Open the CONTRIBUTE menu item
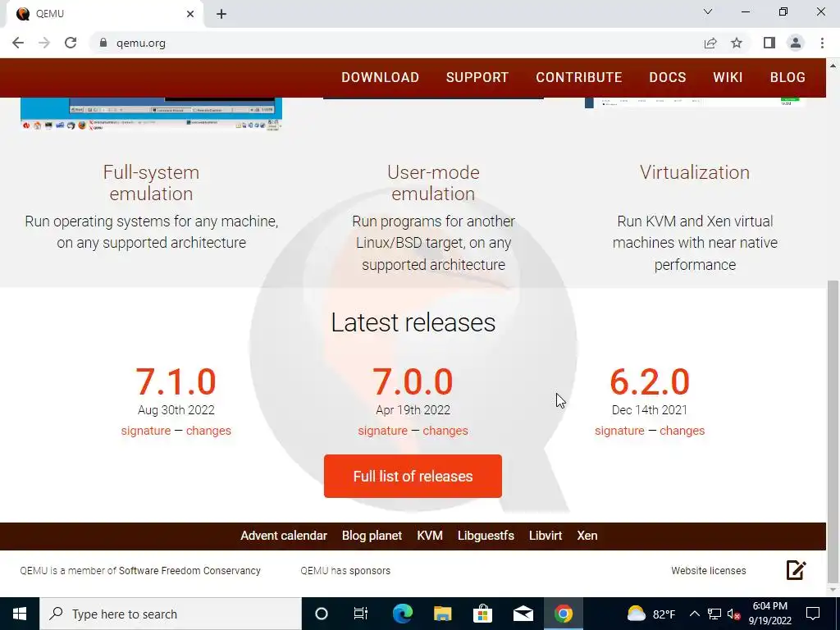This screenshot has height=630, width=840. pyautogui.click(x=579, y=77)
